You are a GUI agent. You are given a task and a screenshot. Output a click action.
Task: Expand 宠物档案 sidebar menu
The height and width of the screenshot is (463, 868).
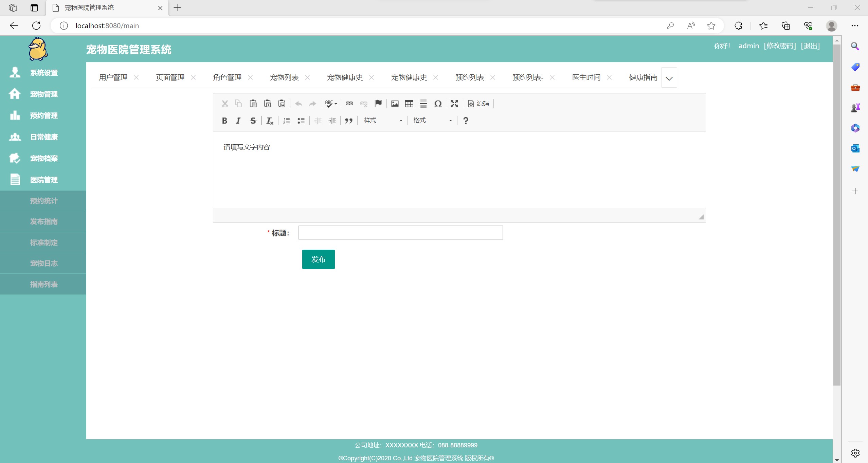pyautogui.click(x=43, y=158)
